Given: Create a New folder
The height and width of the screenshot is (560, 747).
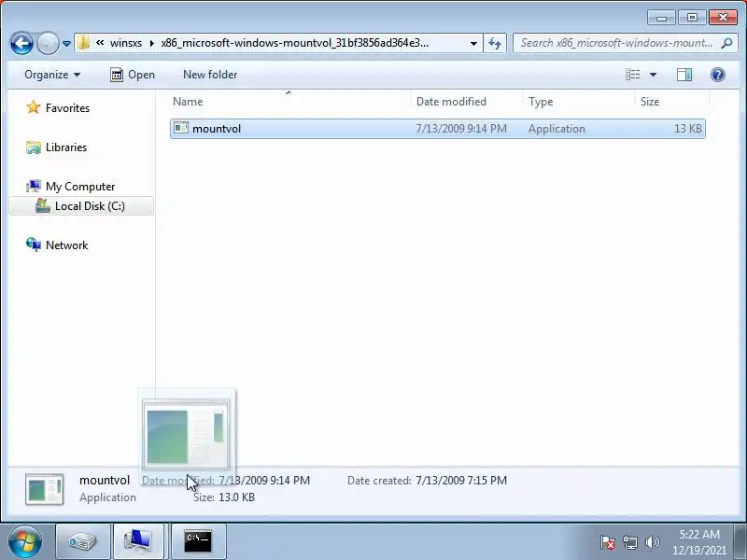Looking at the screenshot, I should 210,75.
